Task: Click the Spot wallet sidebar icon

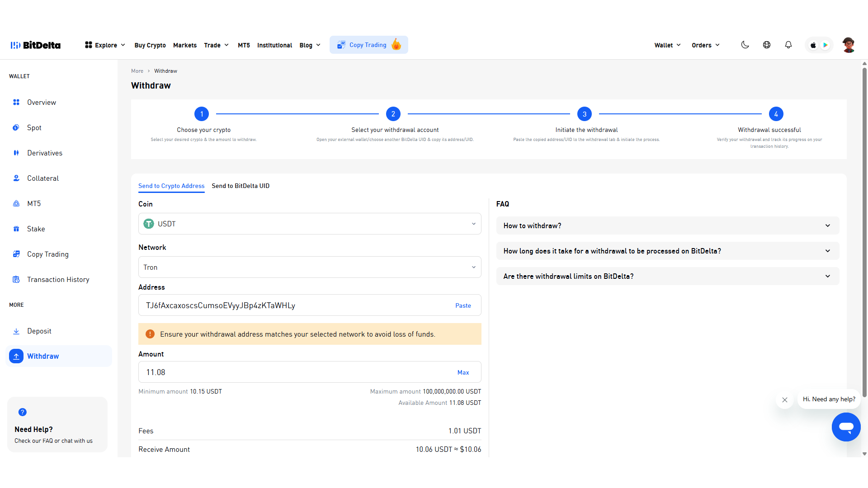Action: [16, 127]
